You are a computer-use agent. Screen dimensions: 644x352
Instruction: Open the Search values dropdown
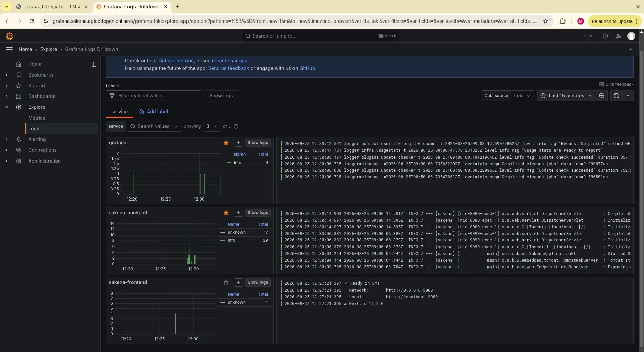[154, 126]
